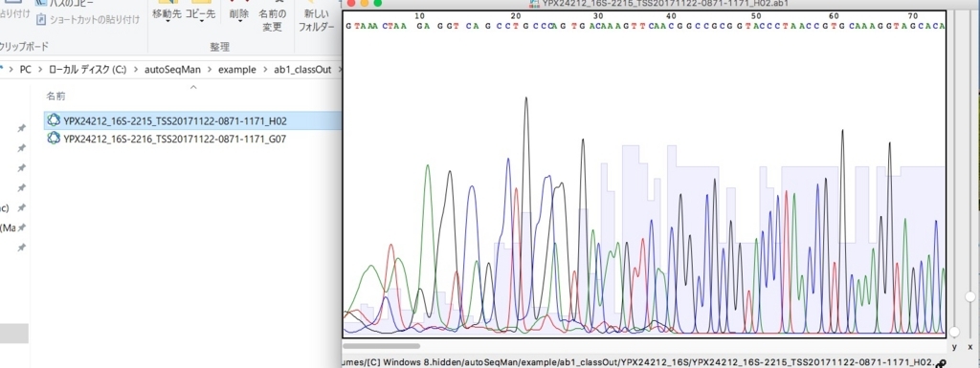Select the G07 file's icon in Explorer
This screenshot has height=368, width=980.
click(54, 140)
